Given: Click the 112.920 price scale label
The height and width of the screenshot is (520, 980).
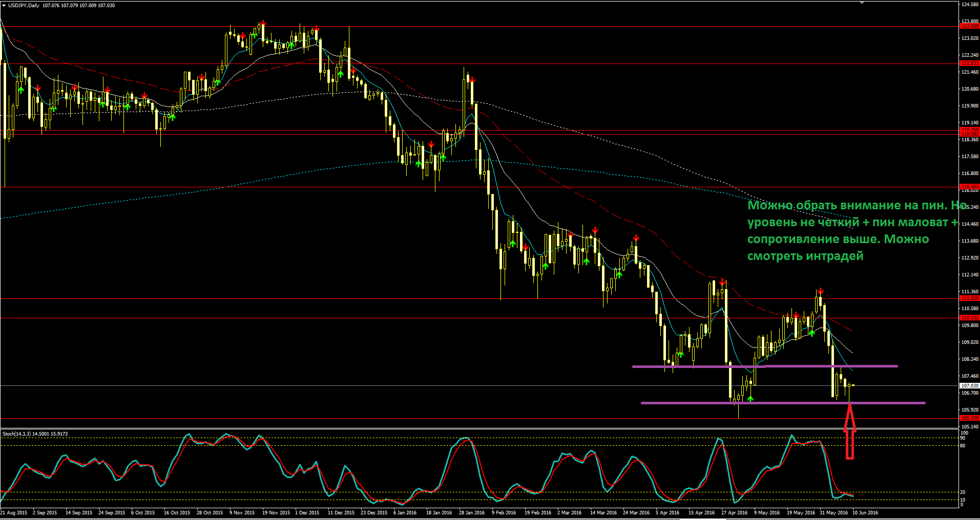Looking at the screenshot, I should tap(970, 258).
